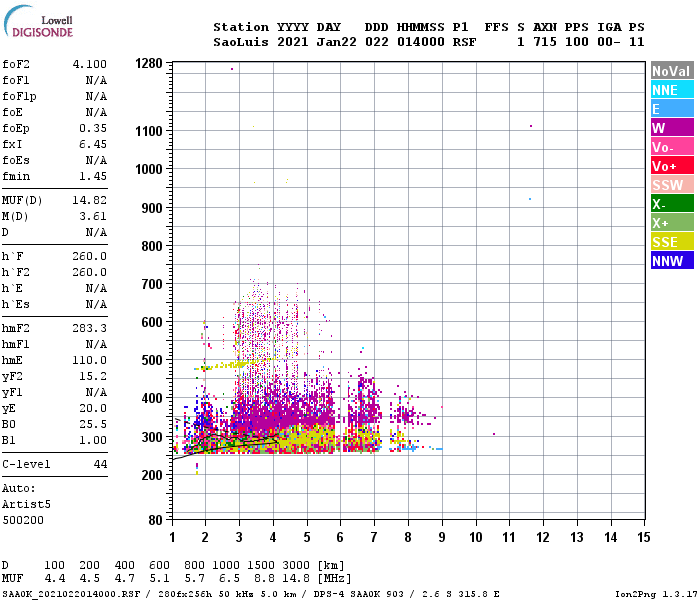The height and width of the screenshot is (600, 700).
Task: Click the B1 value 1.00
Action: pyautogui.click(x=93, y=440)
